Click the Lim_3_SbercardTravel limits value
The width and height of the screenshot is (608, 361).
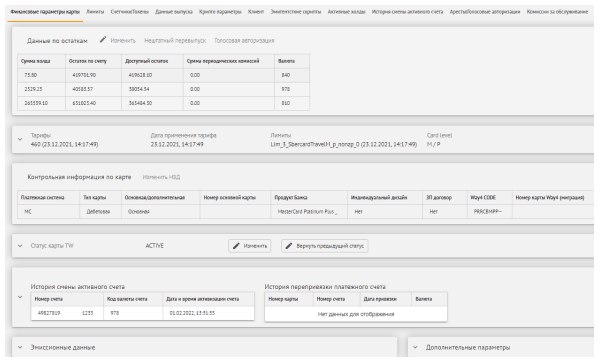344,144
